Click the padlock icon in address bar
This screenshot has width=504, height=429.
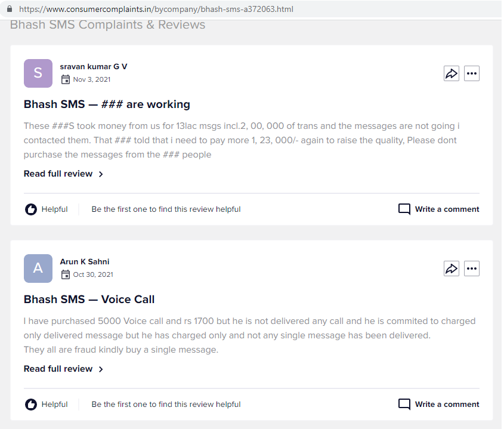click(10, 9)
